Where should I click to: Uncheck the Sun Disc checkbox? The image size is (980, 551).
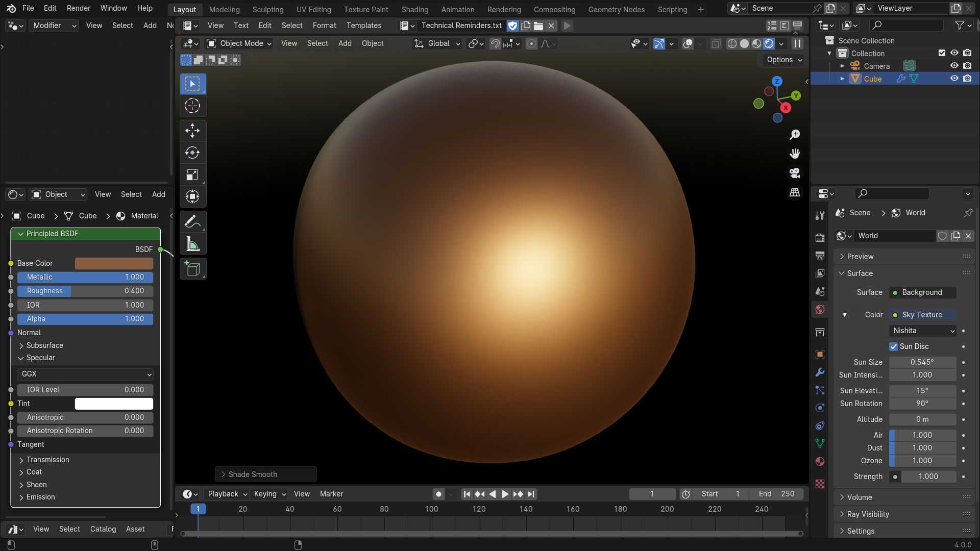(894, 346)
